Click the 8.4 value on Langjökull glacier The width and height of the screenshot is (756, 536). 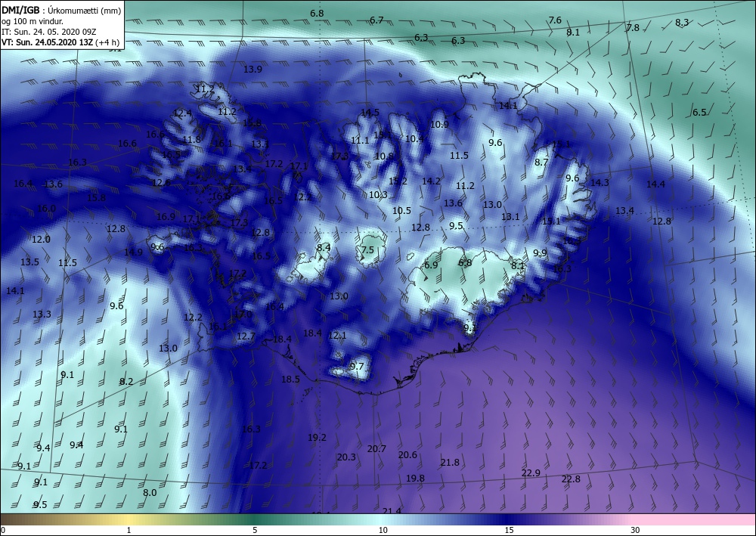(x=324, y=248)
